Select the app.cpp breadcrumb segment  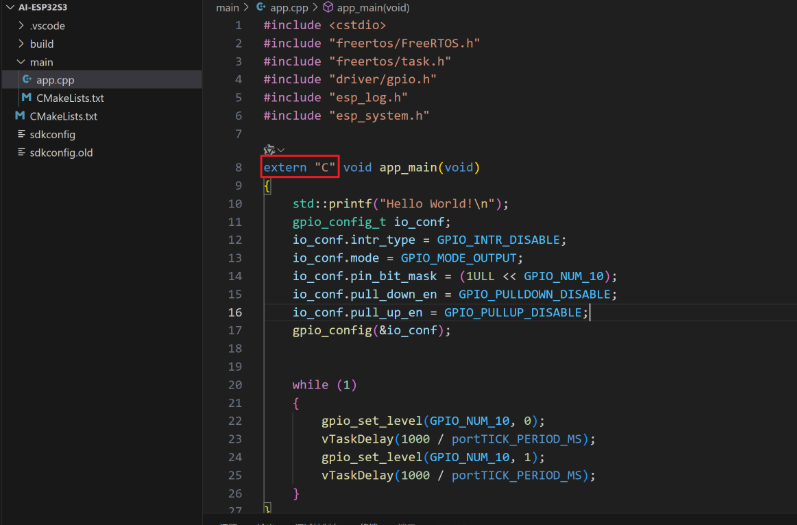point(289,8)
